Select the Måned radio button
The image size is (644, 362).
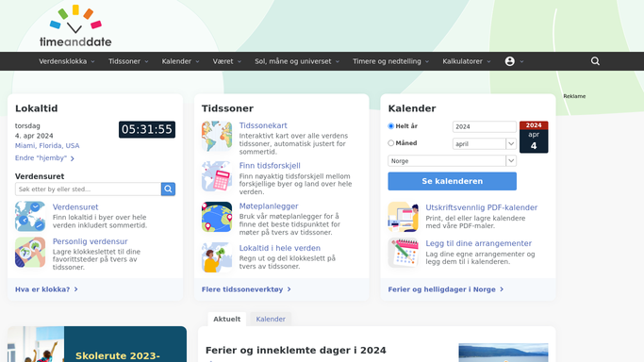click(x=391, y=143)
